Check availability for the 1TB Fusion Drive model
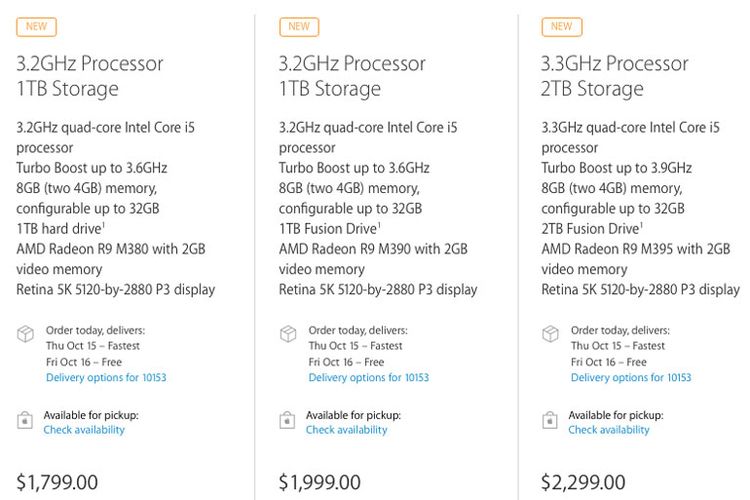The image size is (750, 500). [347, 430]
